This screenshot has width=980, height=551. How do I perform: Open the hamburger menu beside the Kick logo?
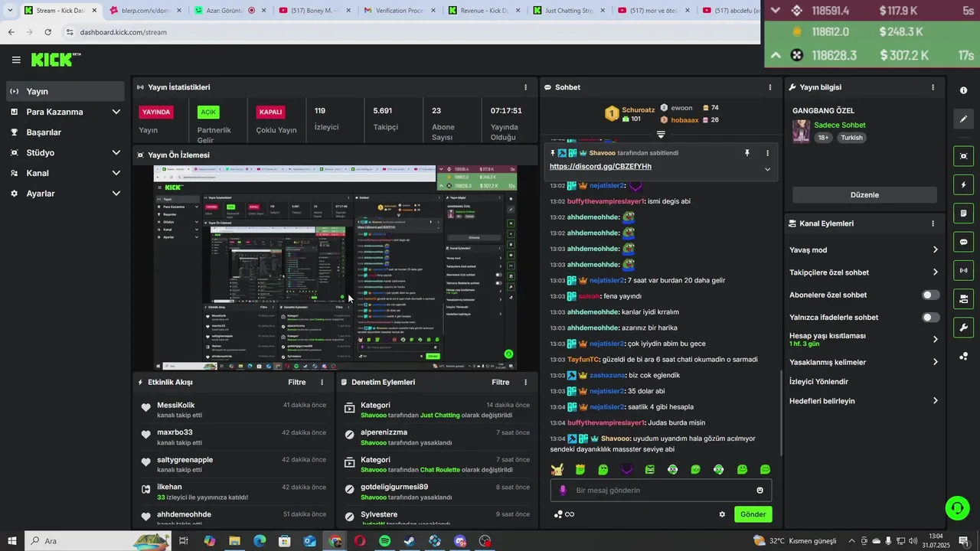pos(16,60)
